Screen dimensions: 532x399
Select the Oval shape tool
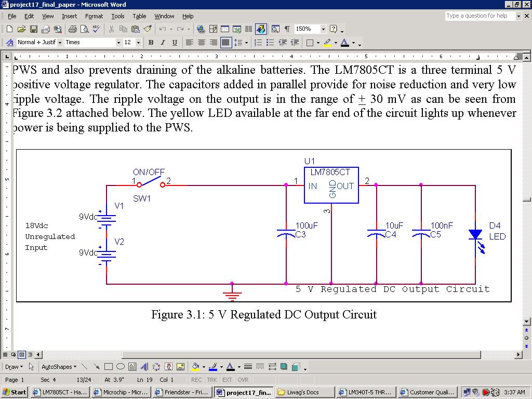[x=121, y=367]
